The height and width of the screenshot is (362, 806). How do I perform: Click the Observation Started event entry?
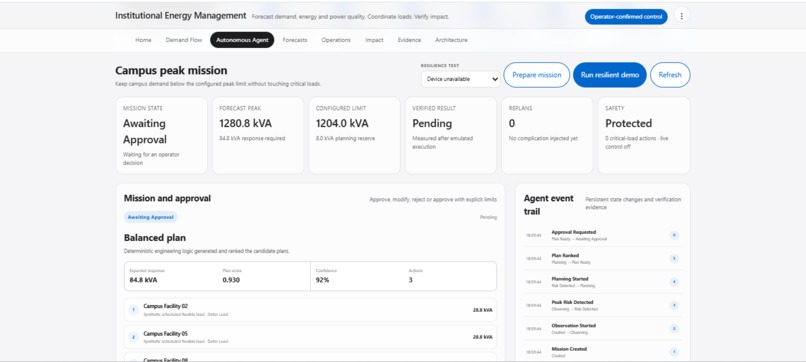coord(602,329)
